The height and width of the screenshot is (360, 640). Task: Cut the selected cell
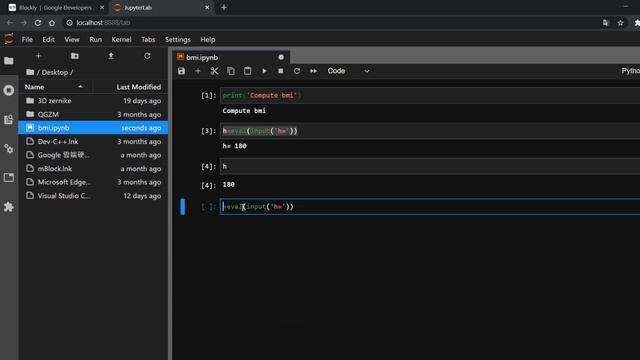[x=214, y=71]
